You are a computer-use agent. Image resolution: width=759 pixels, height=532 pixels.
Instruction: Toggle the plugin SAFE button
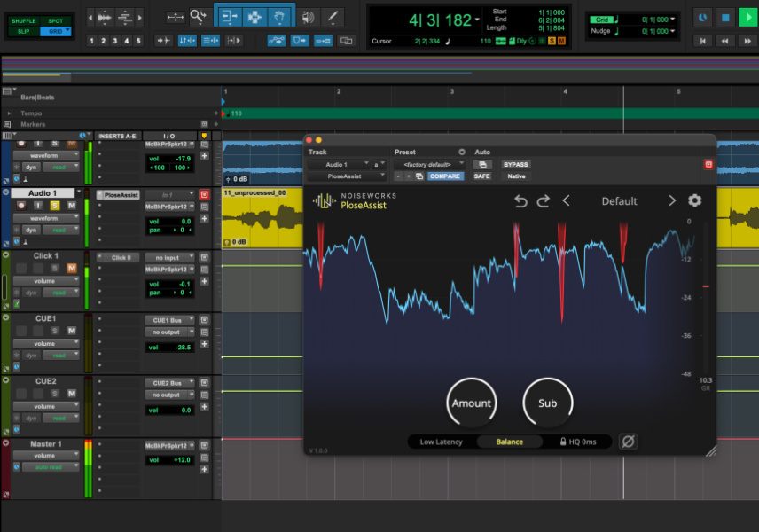481,176
